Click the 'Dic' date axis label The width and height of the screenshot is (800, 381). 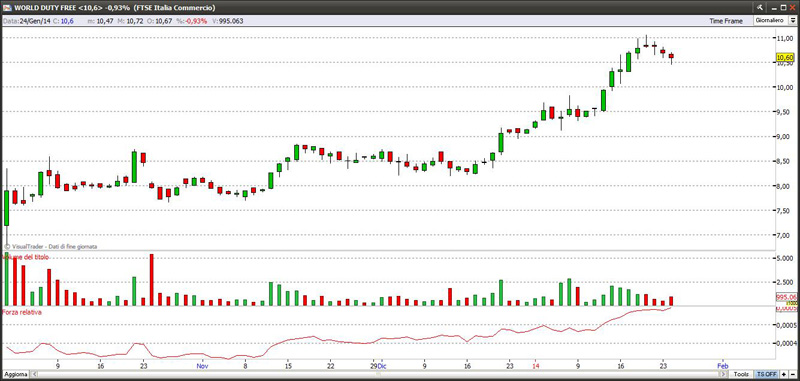click(383, 366)
